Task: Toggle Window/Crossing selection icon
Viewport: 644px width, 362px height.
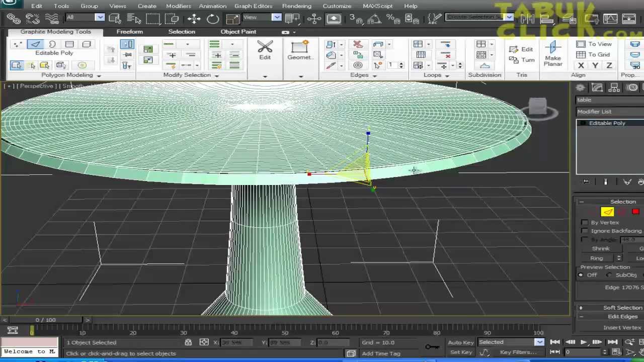Action: pos(172,19)
